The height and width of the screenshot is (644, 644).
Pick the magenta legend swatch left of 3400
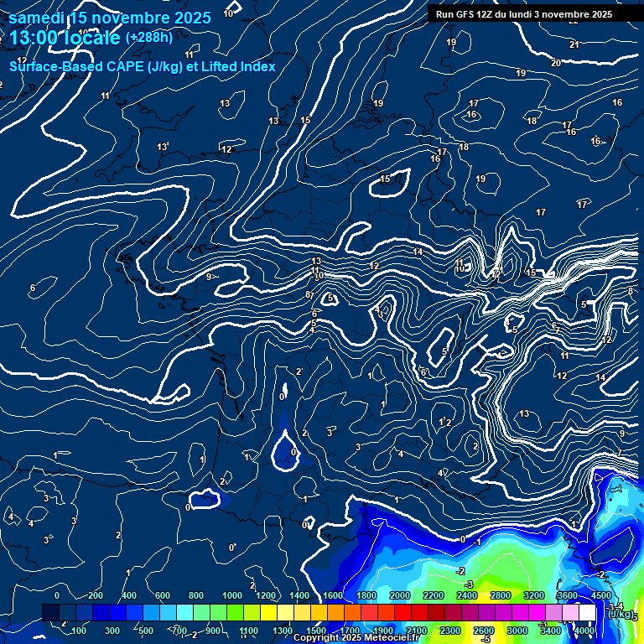(x=538, y=612)
